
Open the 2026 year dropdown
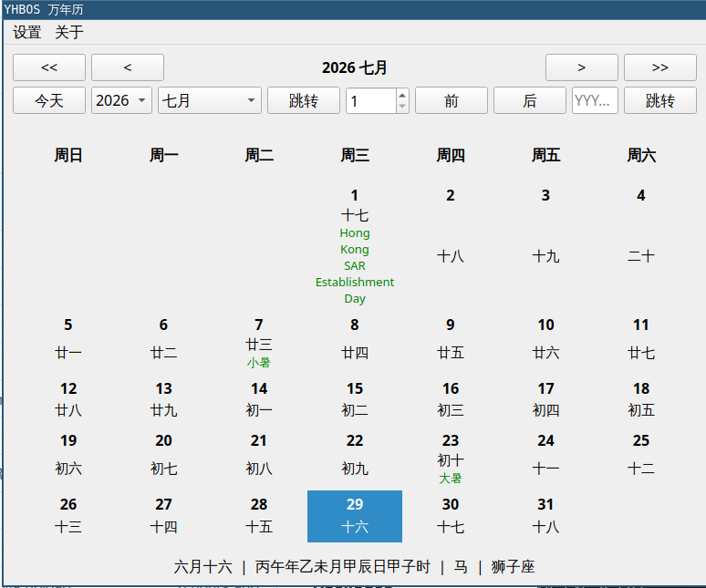coord(121,100)
